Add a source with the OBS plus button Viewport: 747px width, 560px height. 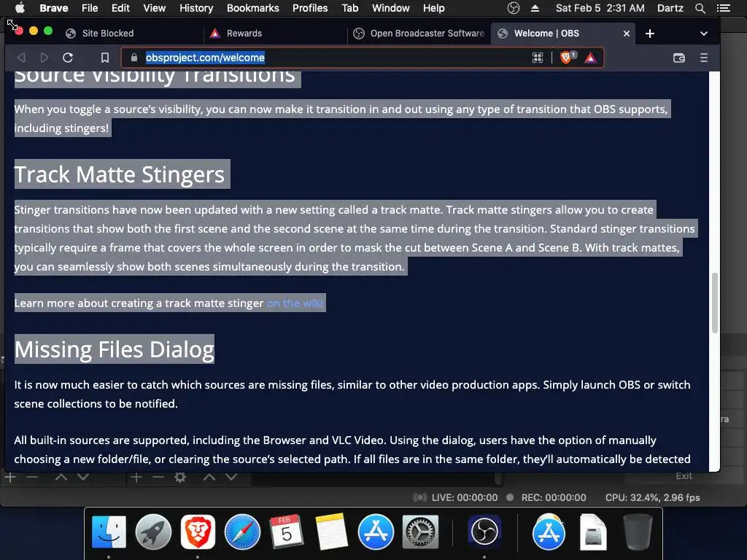click(136, 477)
